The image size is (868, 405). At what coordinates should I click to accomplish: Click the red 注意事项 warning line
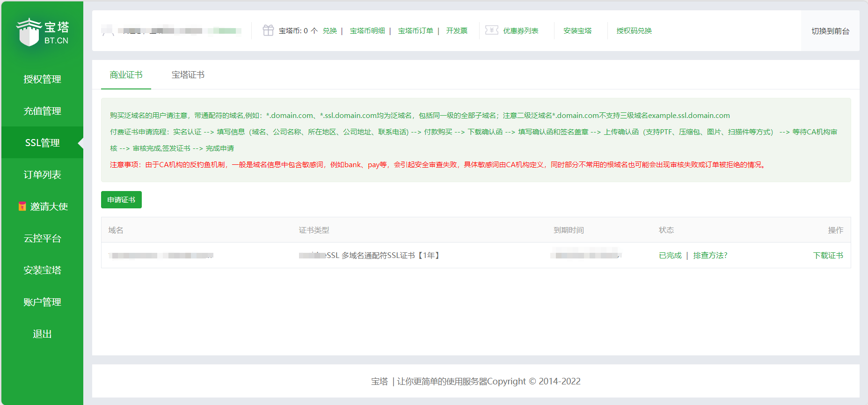click(438, 165)
